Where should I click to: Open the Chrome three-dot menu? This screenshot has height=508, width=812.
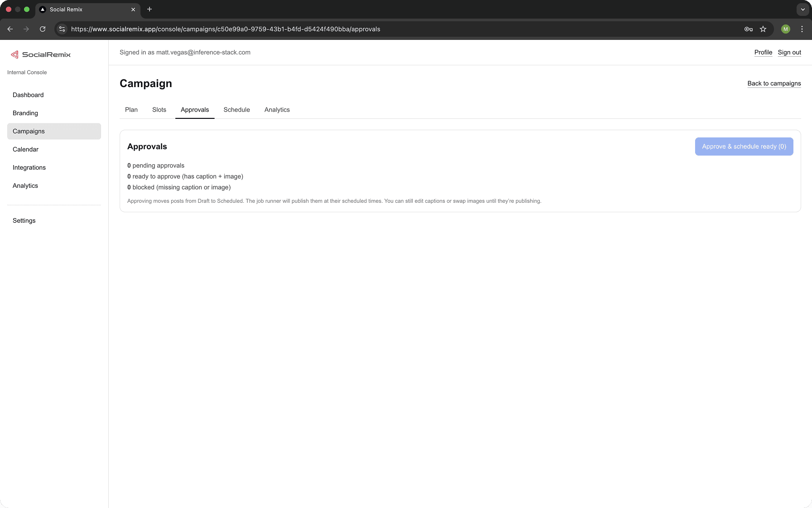point(802,29)
